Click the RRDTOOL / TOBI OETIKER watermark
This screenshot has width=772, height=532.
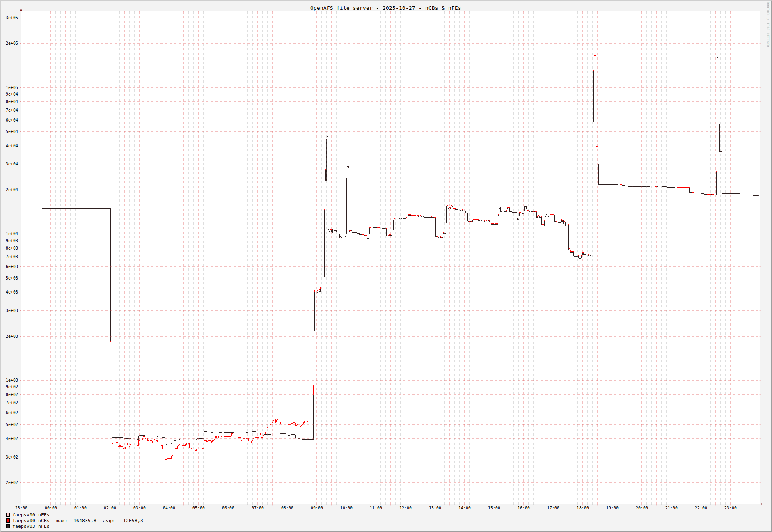coord(768,25)
